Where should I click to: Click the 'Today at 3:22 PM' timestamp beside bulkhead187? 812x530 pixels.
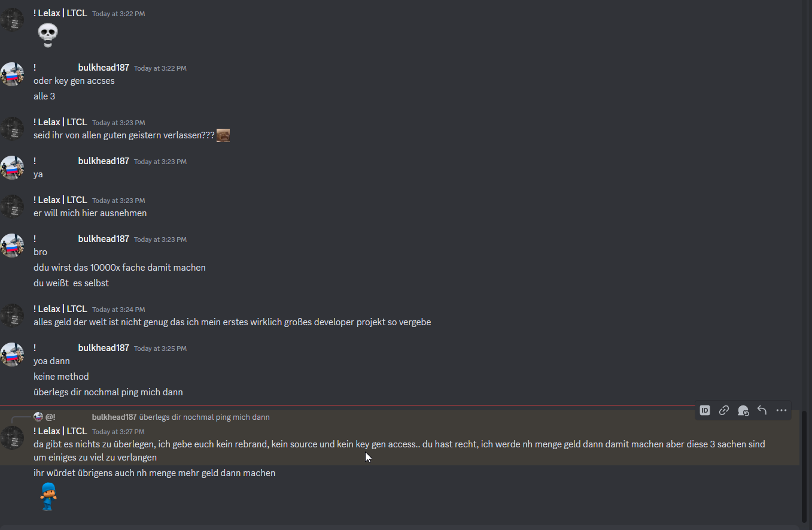click(160, 68)
